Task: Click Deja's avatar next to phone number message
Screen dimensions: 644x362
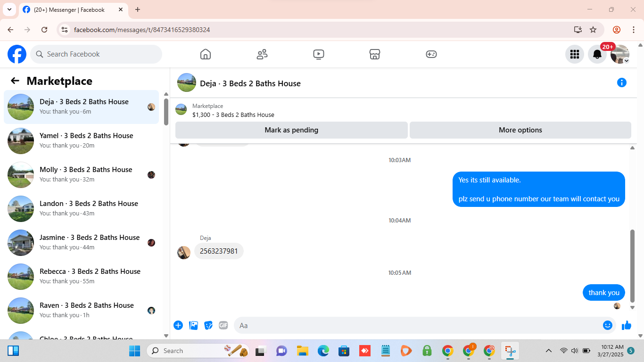Action: (184, 252)
